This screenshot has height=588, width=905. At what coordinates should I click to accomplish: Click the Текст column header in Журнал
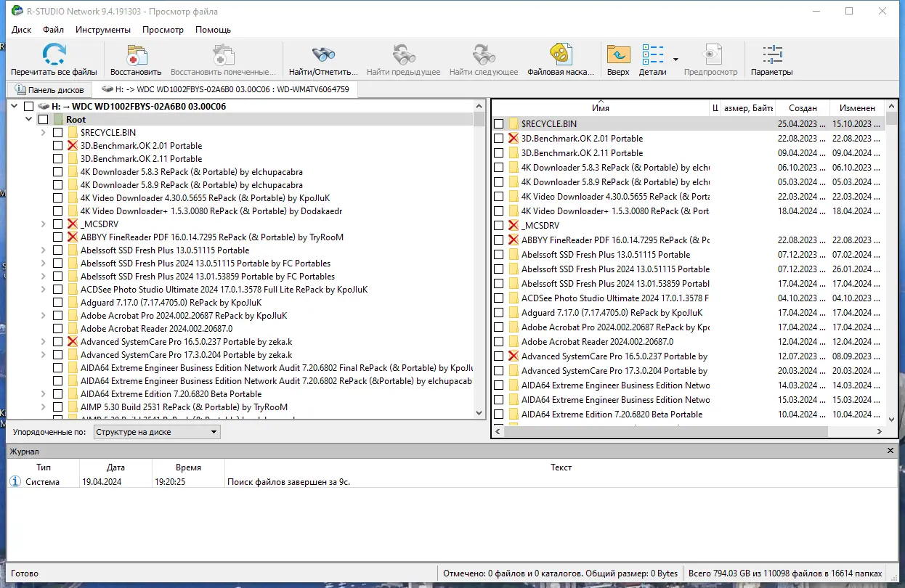[561, 467]
